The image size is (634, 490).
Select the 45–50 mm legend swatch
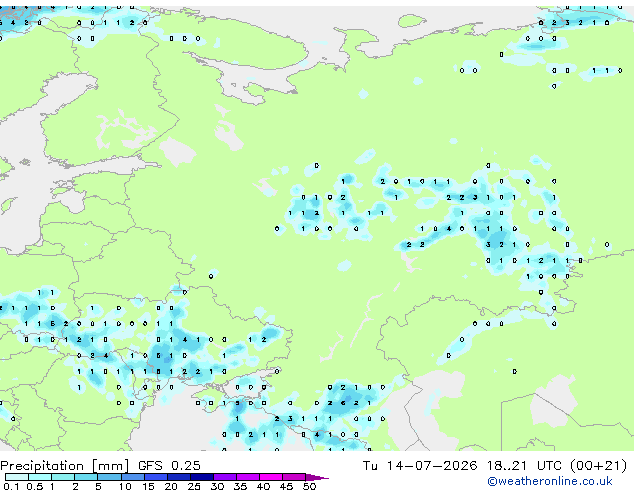[294, 477]
